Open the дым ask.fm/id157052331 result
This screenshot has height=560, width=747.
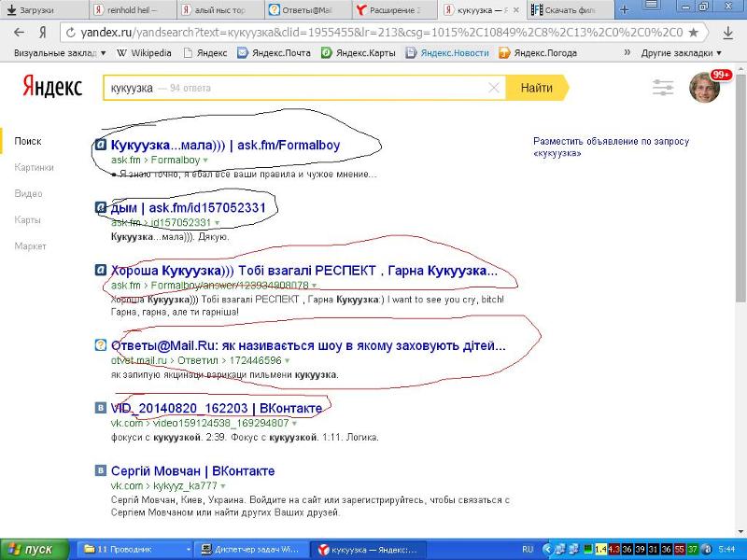coord(189,207)
